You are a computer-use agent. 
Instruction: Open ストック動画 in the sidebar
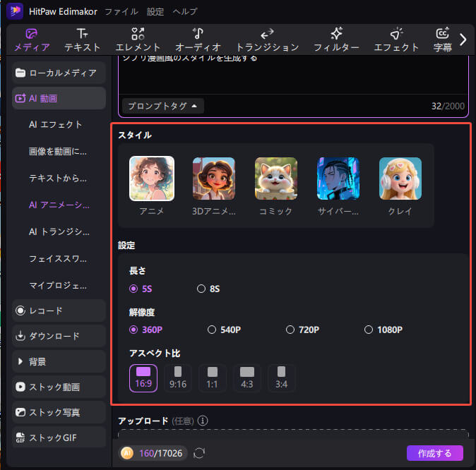click(x=59, y=387)
